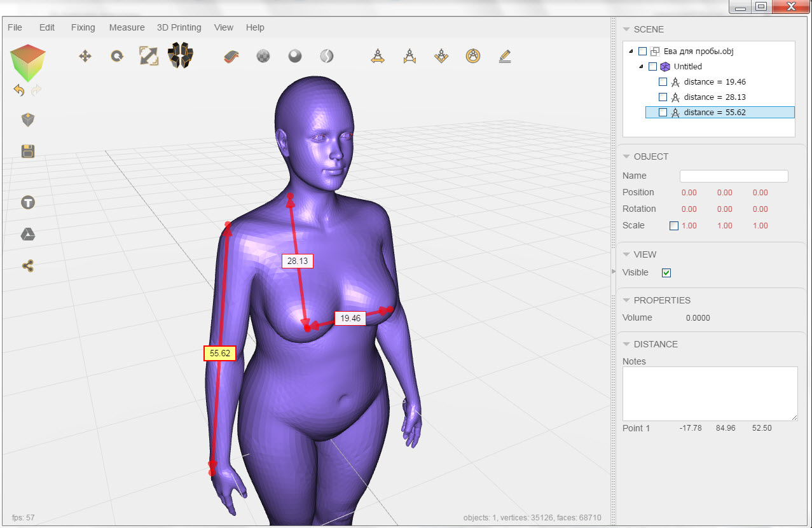The width and height of the screenshot is (812, 528).
Task: Select the Move (translate) tool icon
Action: click(x=85, y=57)
